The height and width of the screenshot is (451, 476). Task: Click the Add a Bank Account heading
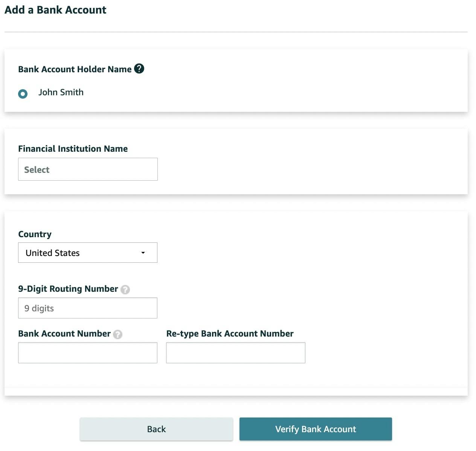[x=55, y=10]
